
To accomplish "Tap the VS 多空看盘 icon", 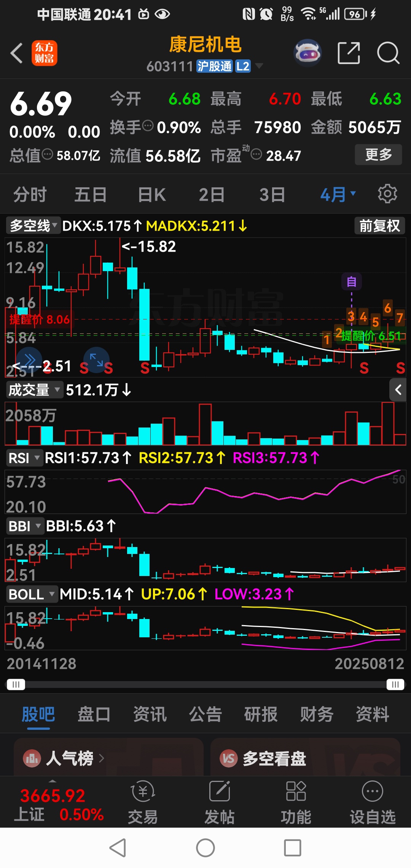I will (x=229, y=758).
